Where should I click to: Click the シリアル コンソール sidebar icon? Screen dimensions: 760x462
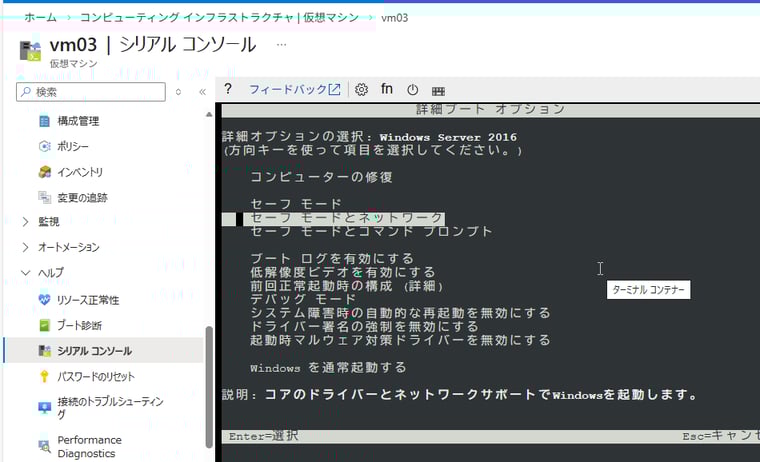44,350
